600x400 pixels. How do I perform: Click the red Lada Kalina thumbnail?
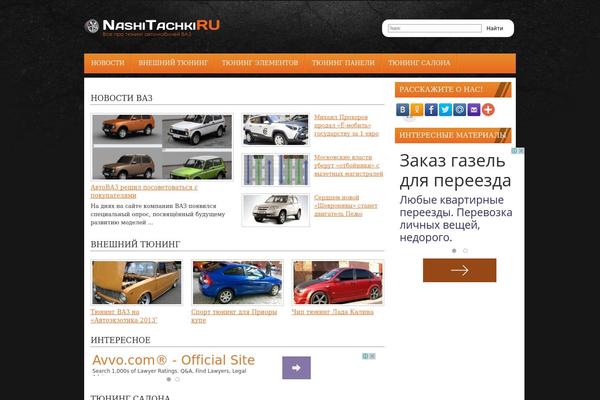click(338, 282)
